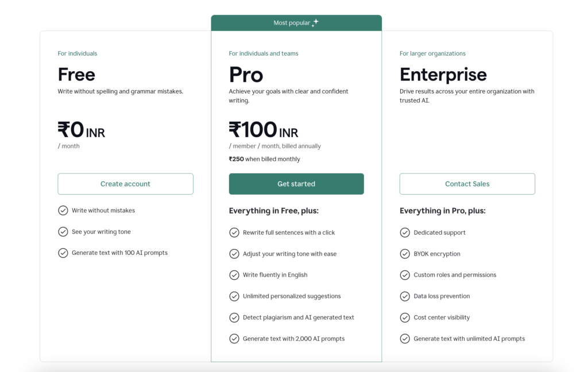The width and height of the screenshot is (588, 372).
Task: Click checkmark icon next to Write without mistakes
Action: (x=63, y=211)
